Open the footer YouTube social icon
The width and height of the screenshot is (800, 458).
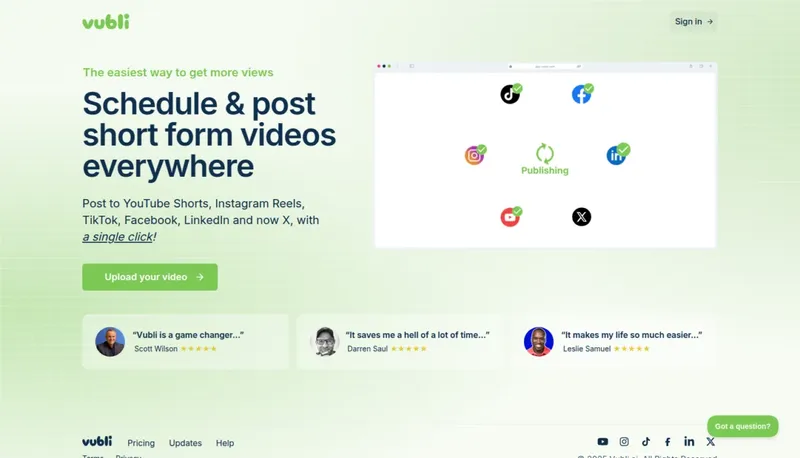point(603,442)
